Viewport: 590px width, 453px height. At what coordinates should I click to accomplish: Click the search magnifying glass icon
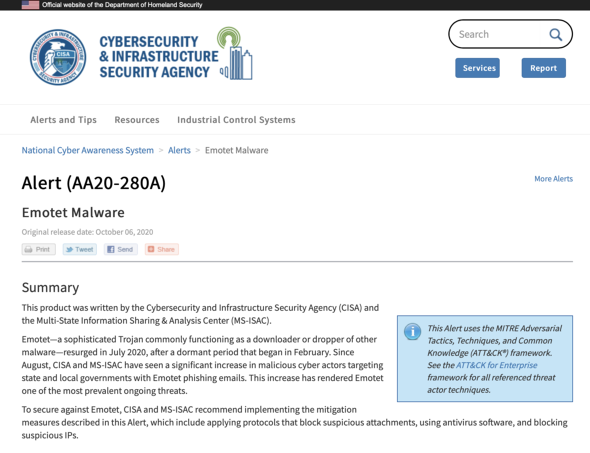(555, 35)
